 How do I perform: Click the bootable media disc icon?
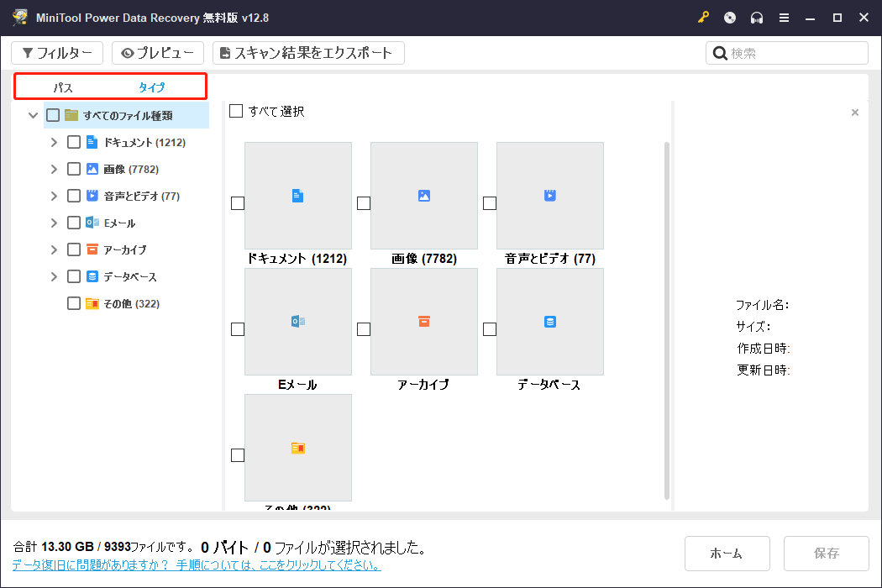[729, 17]
